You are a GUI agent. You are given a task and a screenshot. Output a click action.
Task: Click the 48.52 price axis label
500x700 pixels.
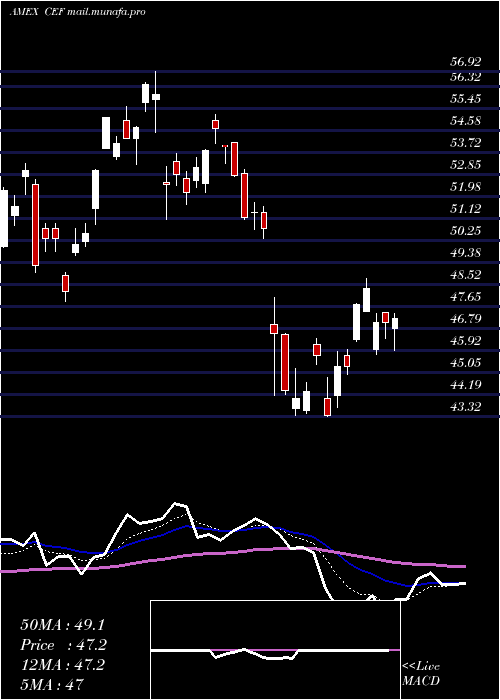(x=465, y=275)
